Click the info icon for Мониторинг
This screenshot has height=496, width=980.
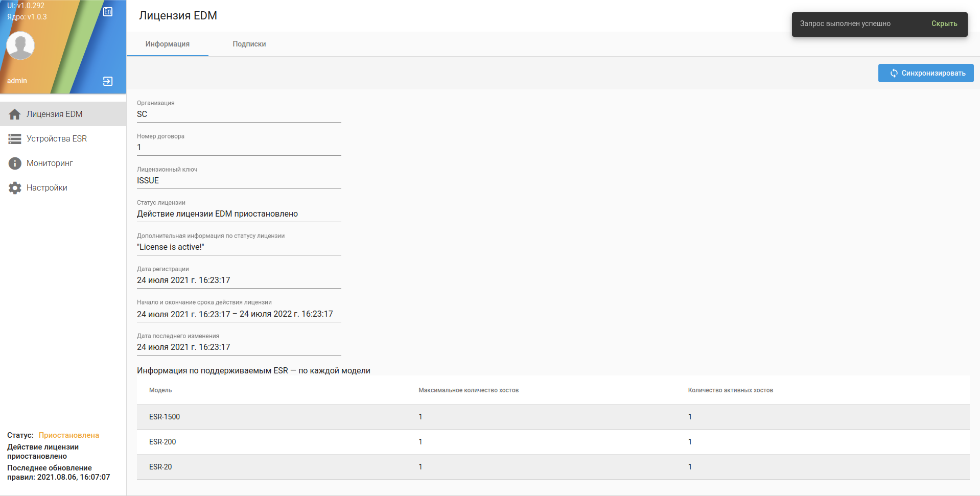click(x=15, y=163)
